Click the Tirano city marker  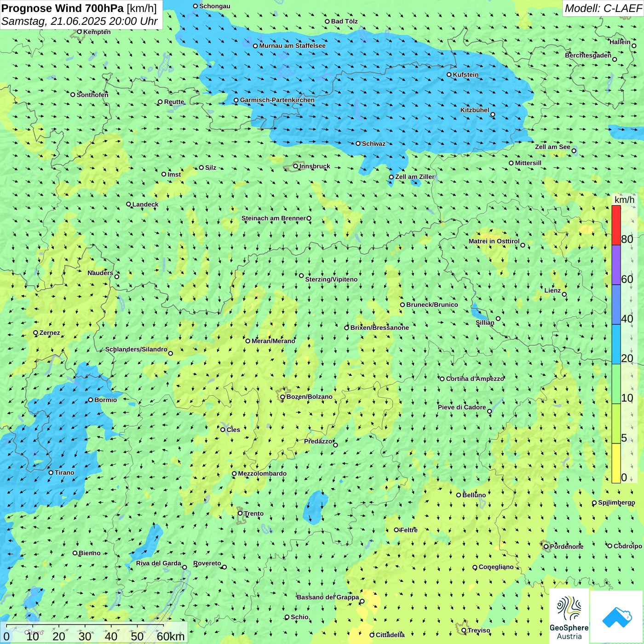(51, 472)
